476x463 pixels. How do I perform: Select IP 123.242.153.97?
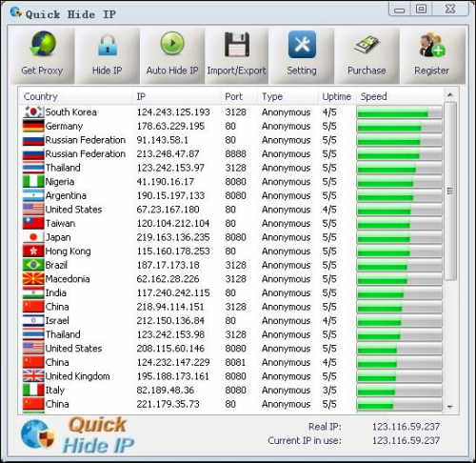(170, 168)
